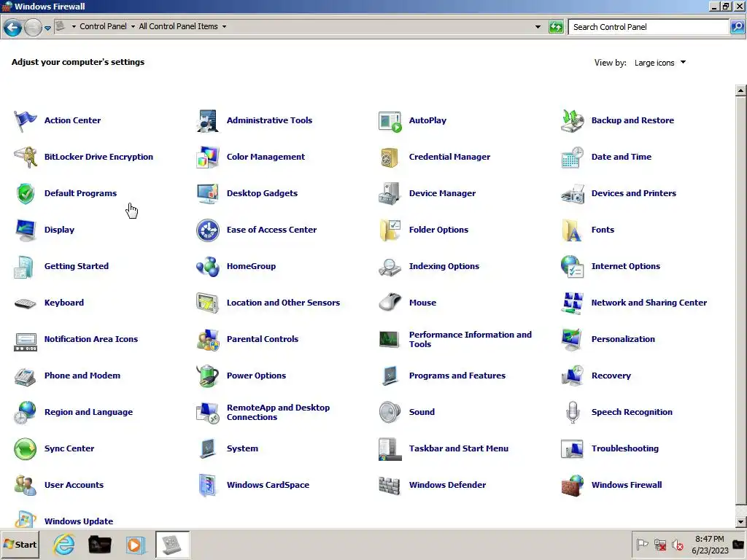Open the Default Programs shield icon
747x560 pixels.
(x=26, y=193)
